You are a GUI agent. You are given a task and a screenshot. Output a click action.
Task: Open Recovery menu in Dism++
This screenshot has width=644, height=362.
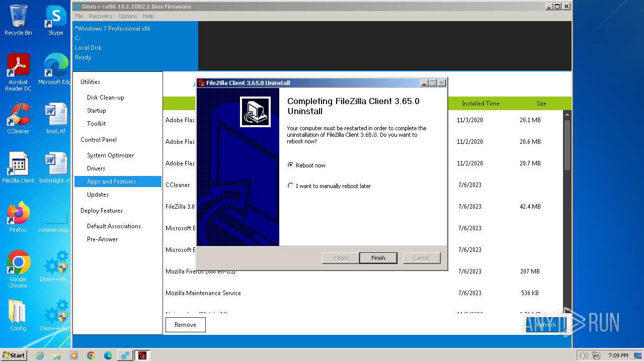tap(101, 16)
